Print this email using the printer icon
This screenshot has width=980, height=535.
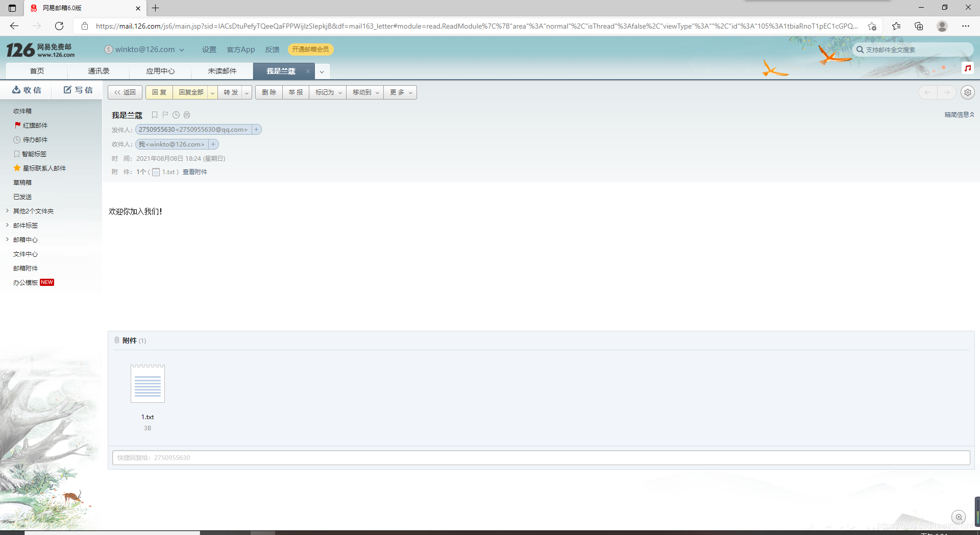(187, 115)
